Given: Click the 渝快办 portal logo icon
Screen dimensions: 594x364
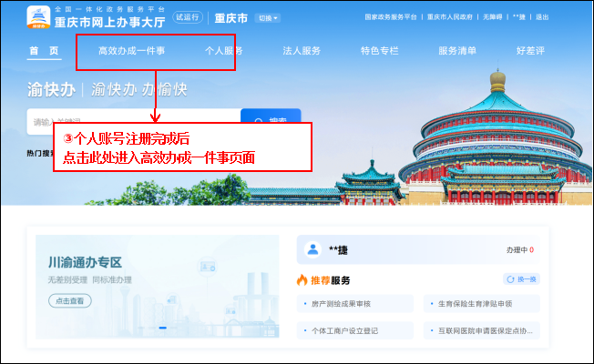Looking at the screenshot, I should click(39, 16).
